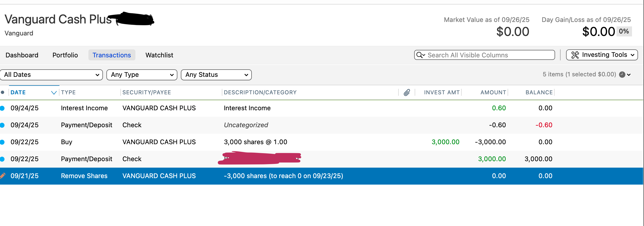Viewport: 644px width, 226px height.
Task: Click the attachment paperclip column icon
Action: click(x=407, y=92)
